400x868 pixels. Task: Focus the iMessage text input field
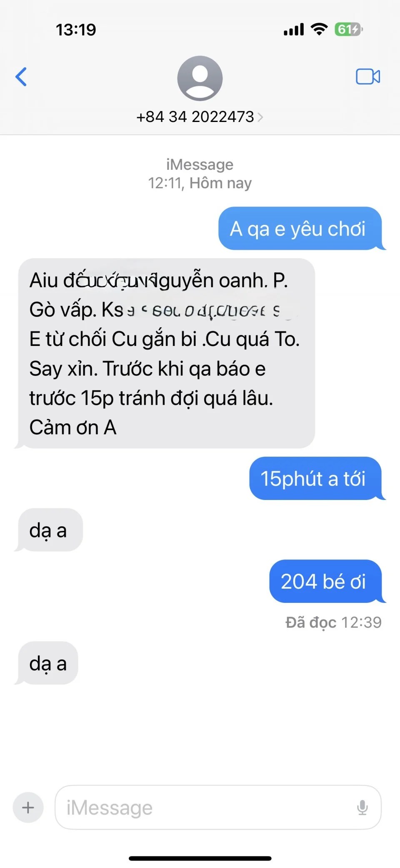[x=218, y=808]
